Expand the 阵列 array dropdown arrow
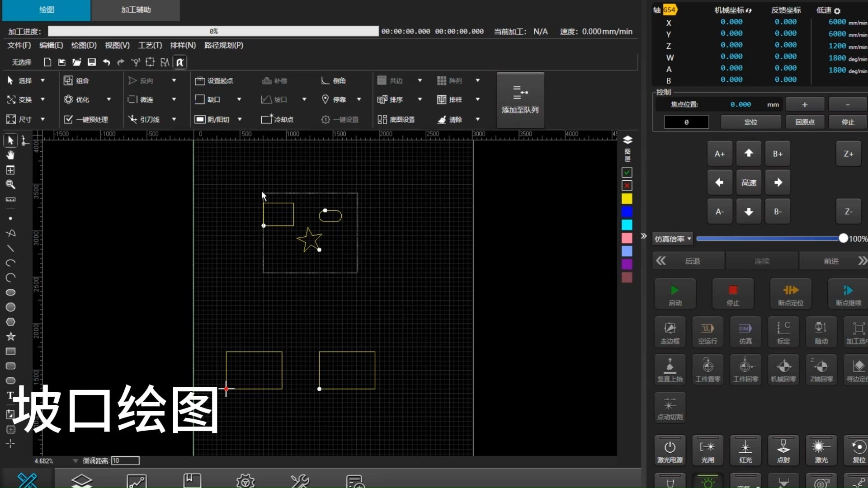The height and width of the screenshot is (488, 868). (477, 80)
